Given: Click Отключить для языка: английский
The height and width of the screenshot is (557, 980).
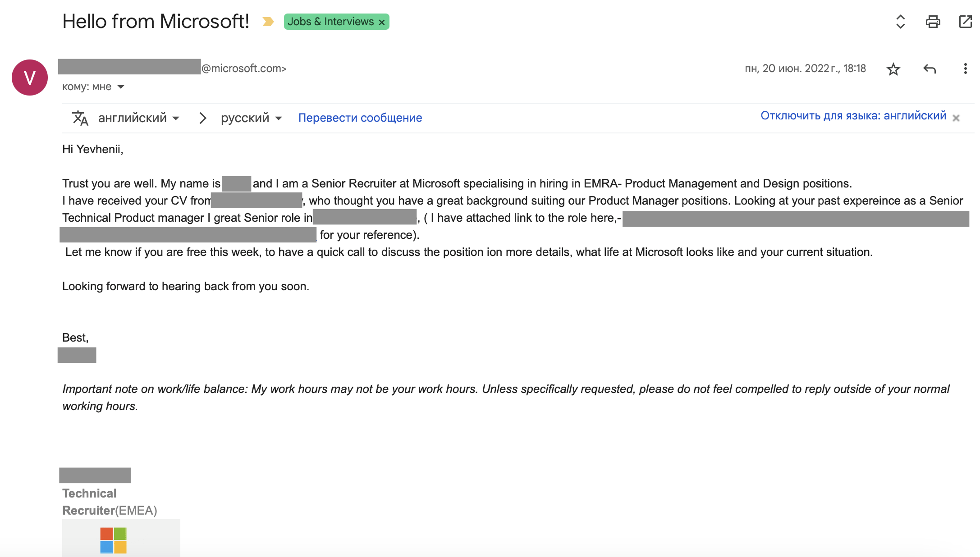Looking at the screenshot, I should pyautogui.click(x=854, y=116).
